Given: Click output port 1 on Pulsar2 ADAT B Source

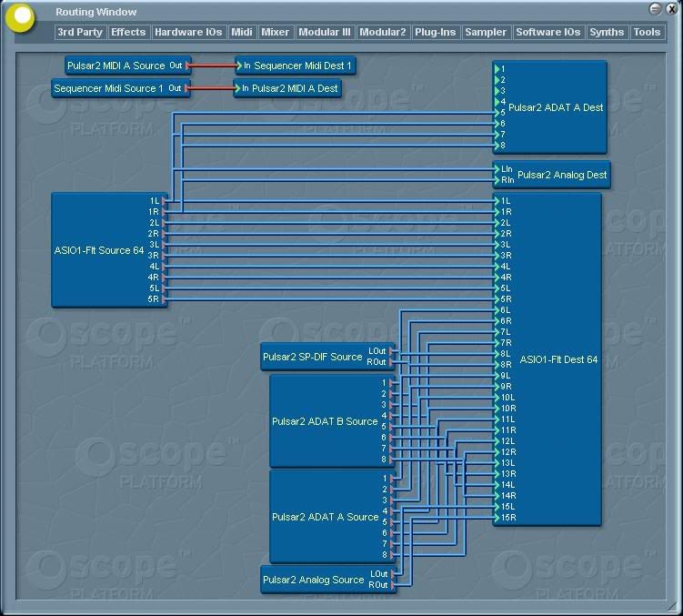Looking at the screenshot, I should [392, 383].
